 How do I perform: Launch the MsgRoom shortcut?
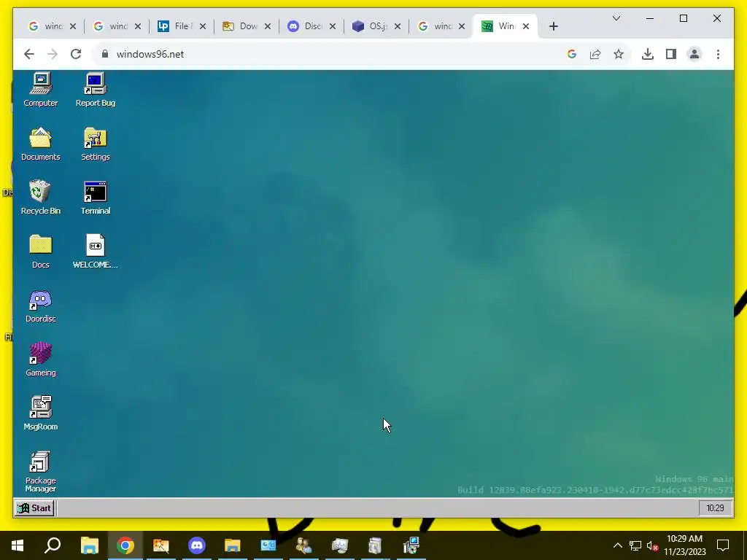pos(41,413)
